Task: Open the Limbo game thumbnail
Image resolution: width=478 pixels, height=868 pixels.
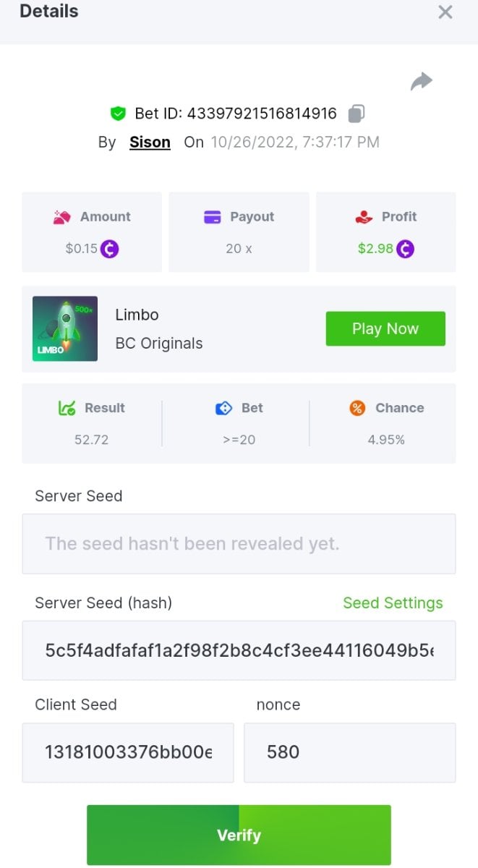Action: tap(65, 329)
